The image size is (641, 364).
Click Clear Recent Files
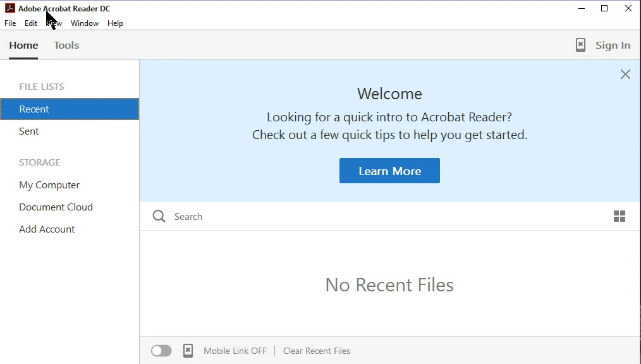tap(317, 351)
